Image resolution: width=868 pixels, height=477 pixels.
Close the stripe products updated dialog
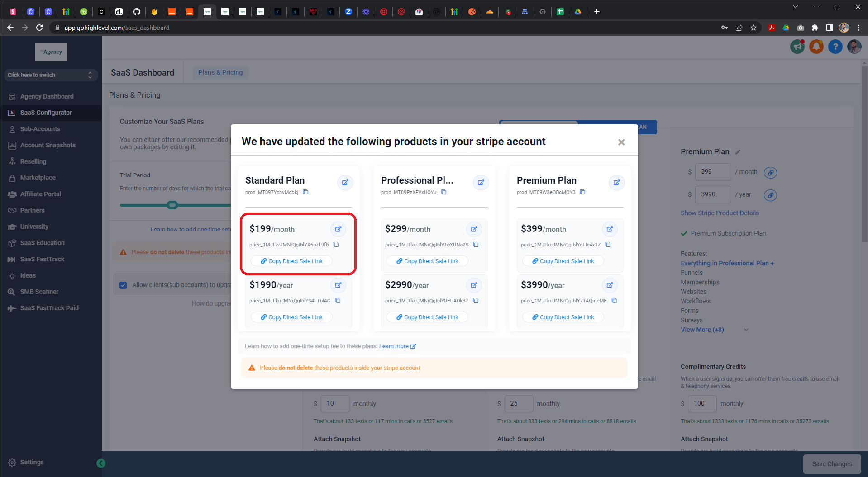(621, 142)
